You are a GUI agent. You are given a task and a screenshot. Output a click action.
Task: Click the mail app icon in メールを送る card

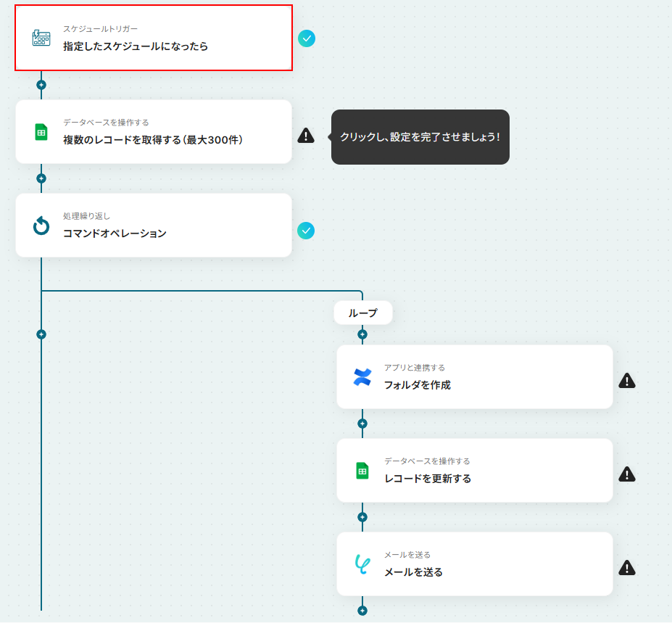[x=362, y=564]
